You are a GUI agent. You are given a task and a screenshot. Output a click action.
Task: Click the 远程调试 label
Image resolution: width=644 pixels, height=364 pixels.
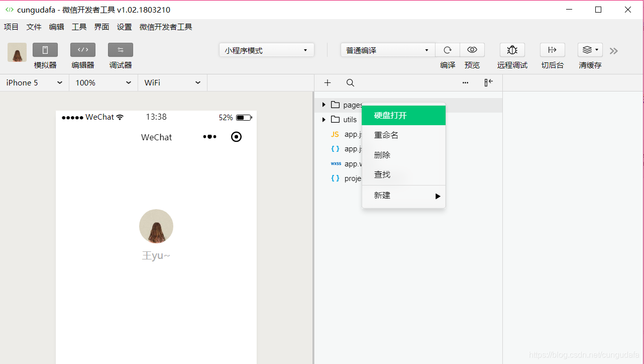point(512,65)
